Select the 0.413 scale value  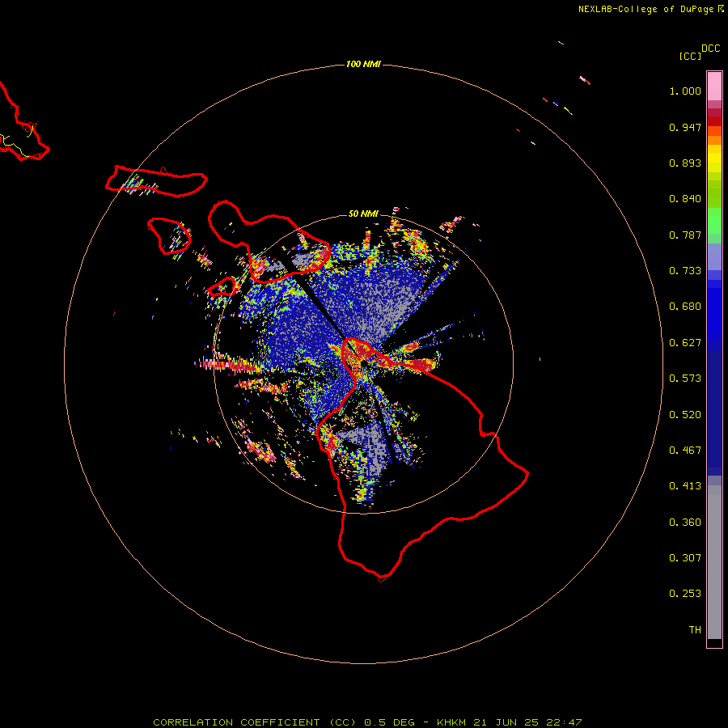pyautogui.click(x=685, y=486)
